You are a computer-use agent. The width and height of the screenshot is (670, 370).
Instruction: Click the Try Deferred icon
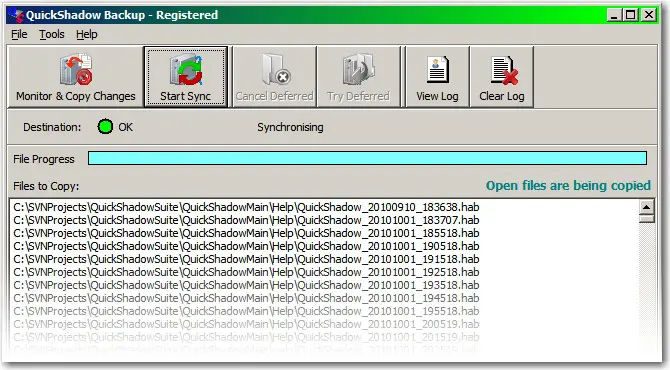(359, 70)
